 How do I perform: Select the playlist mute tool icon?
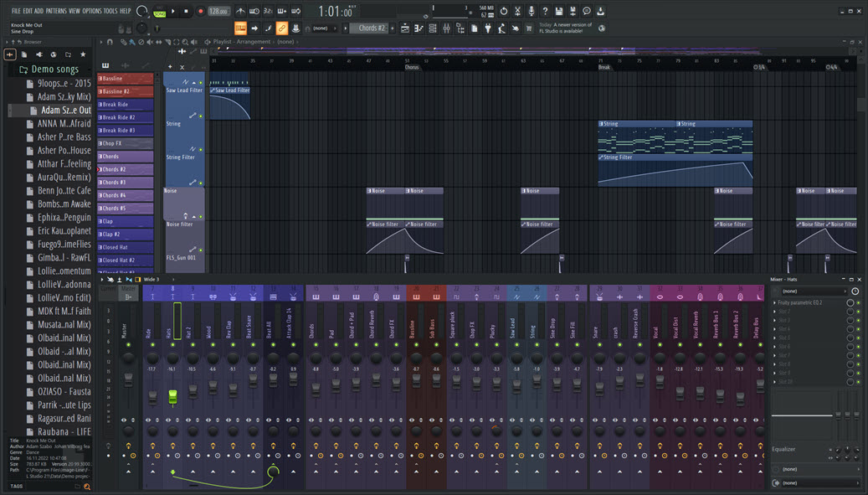point(150,42)
